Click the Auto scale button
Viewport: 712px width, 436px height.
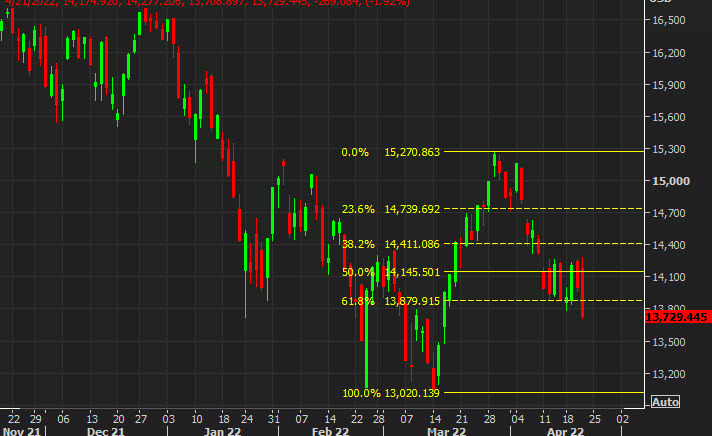pos(665,402)
